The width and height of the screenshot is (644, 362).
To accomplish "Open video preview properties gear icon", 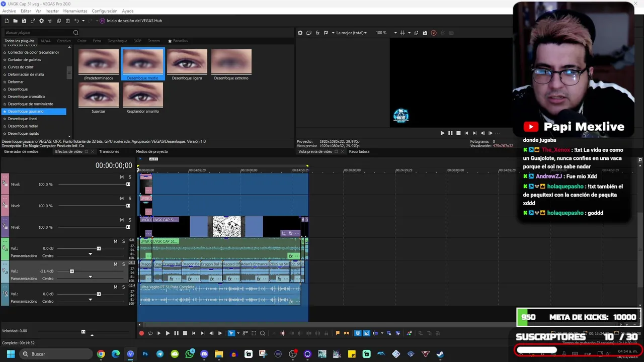I will click(300, 33).
